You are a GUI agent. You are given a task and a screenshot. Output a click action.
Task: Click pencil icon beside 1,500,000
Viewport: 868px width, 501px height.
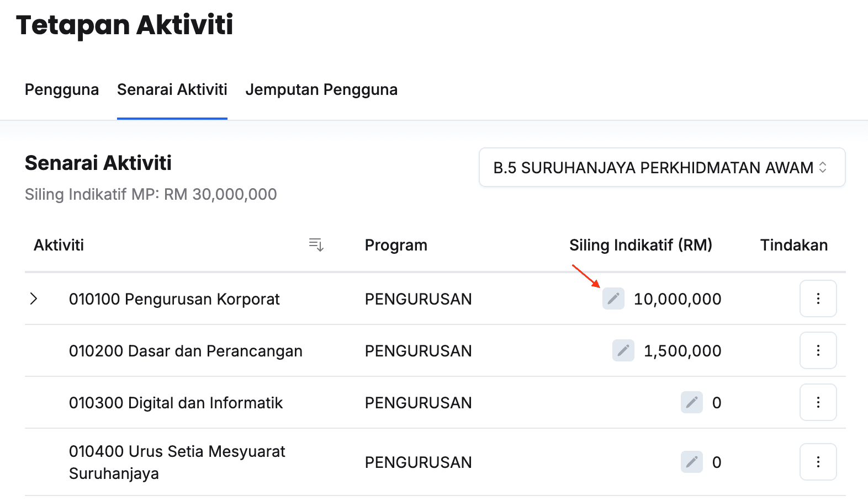[623, 350]
